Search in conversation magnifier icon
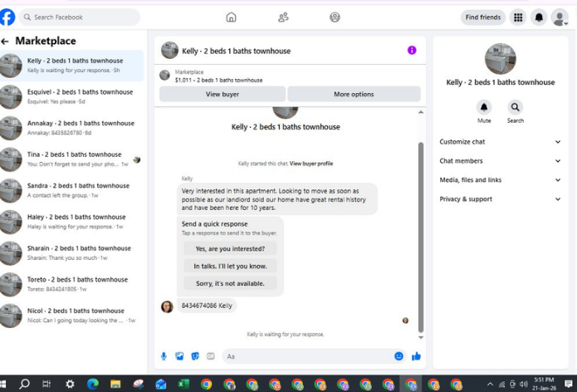Viewport: 577px width, 392px height. [516, 107]
